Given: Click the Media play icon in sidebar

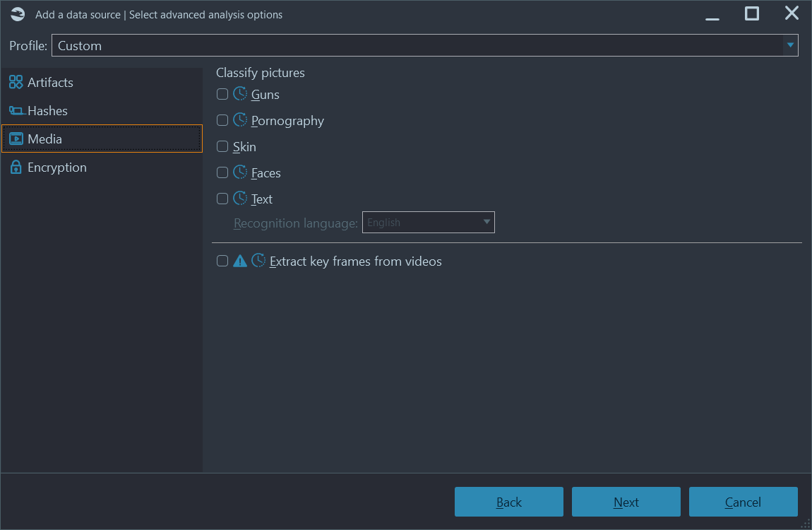Looking at the screenshot, I should 16,139.
